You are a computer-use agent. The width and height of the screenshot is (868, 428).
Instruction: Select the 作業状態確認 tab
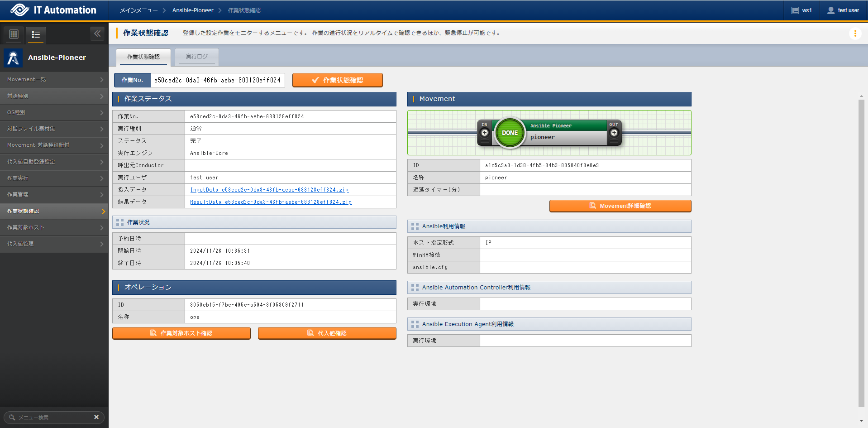tap(143, 57)
